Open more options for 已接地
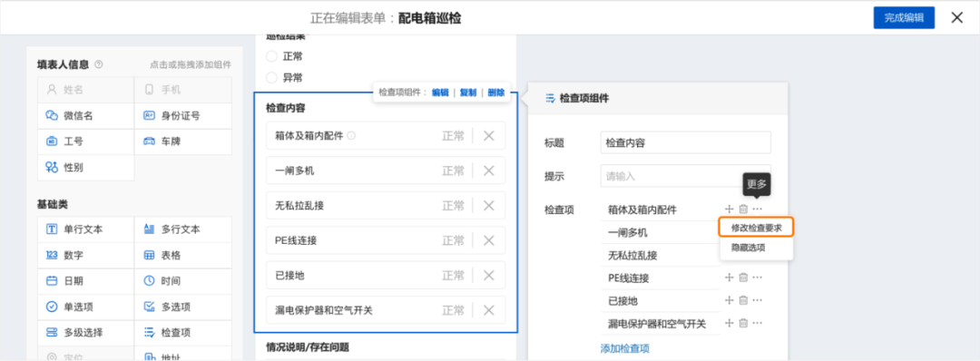The width and height of the screenshot is (980, 361). tap(758, 300)
